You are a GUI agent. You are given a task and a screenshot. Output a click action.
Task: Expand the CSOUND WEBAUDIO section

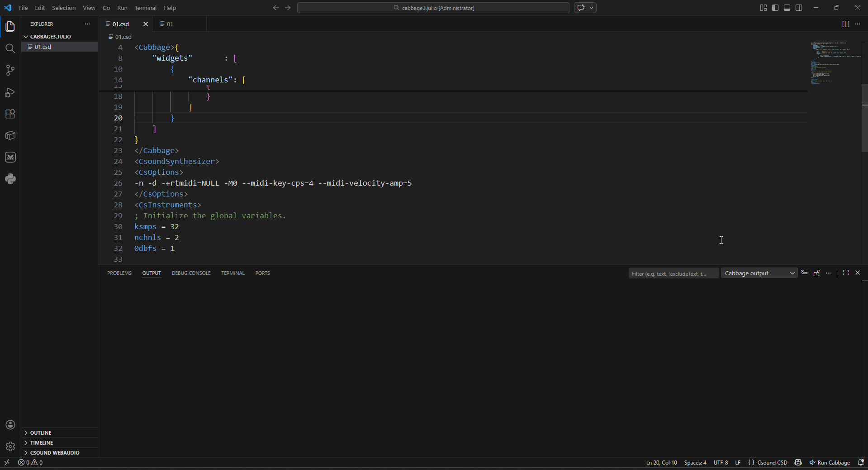[x=54, y=453]
